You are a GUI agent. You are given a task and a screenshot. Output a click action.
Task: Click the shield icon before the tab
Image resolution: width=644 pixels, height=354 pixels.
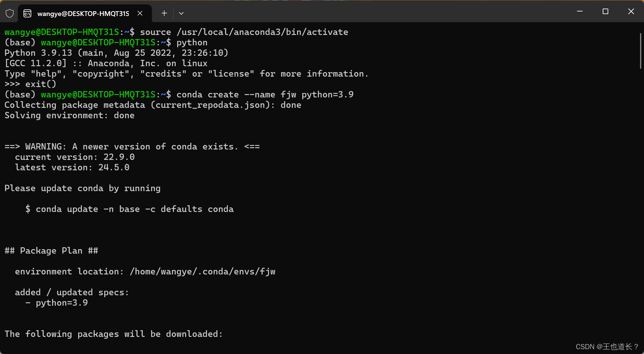10,13
